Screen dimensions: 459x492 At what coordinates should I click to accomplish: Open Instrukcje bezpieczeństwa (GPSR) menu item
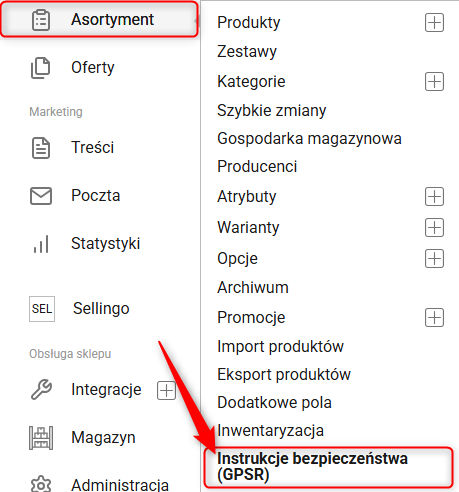(328, 467)
